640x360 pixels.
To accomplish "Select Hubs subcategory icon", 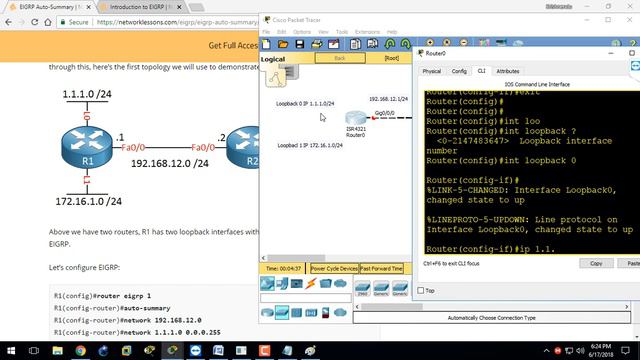I will pos(296,313).
